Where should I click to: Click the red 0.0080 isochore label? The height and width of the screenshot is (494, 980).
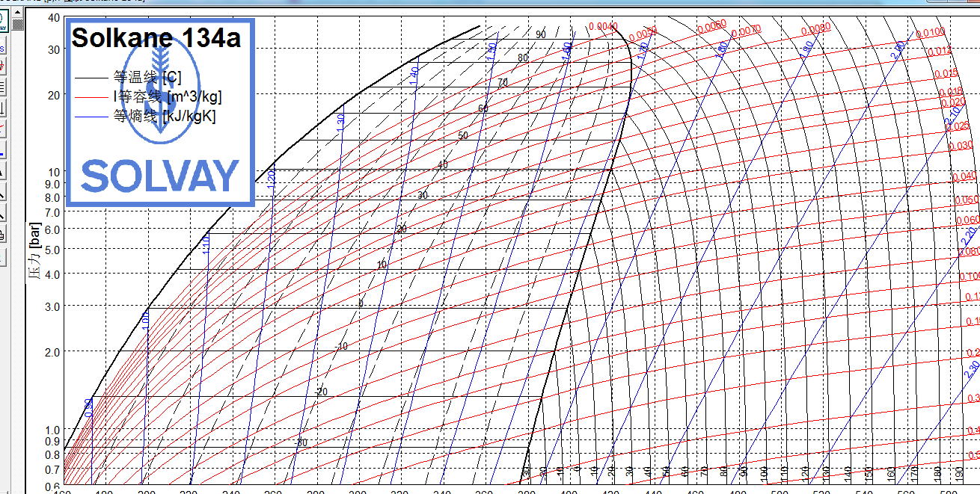point(815,30)
